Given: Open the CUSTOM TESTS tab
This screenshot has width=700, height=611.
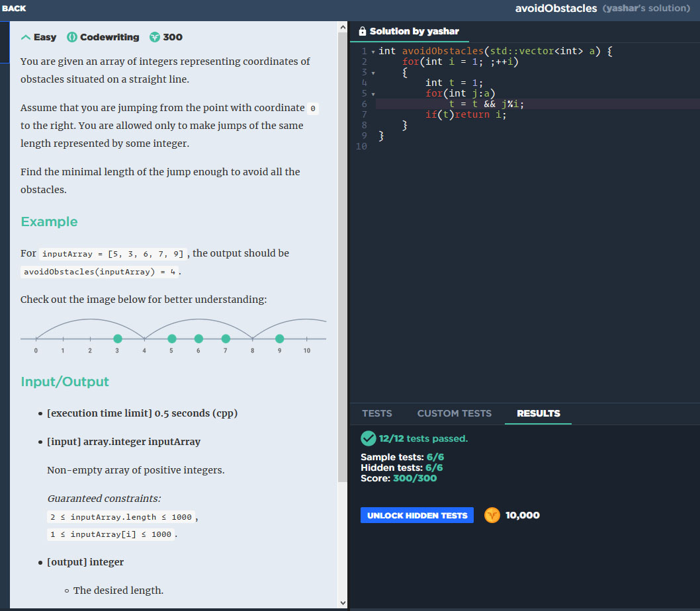Looking at the screenshot, I should [x=454, y=413].
